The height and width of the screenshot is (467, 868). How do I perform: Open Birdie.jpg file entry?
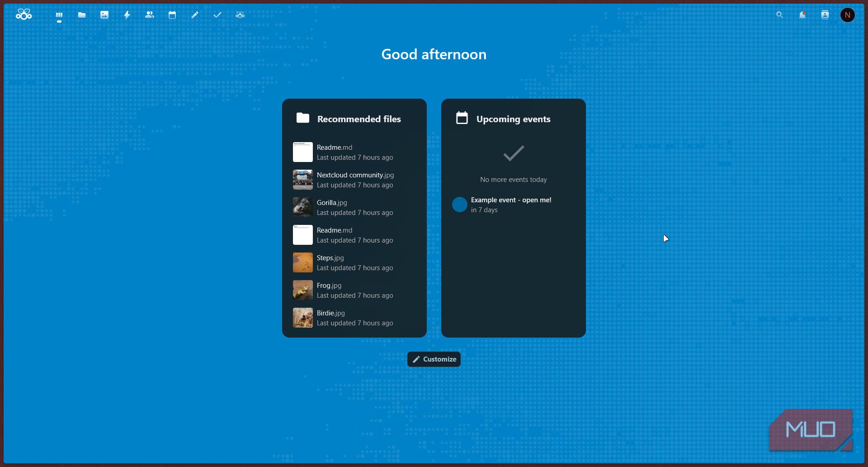point(354,318)
